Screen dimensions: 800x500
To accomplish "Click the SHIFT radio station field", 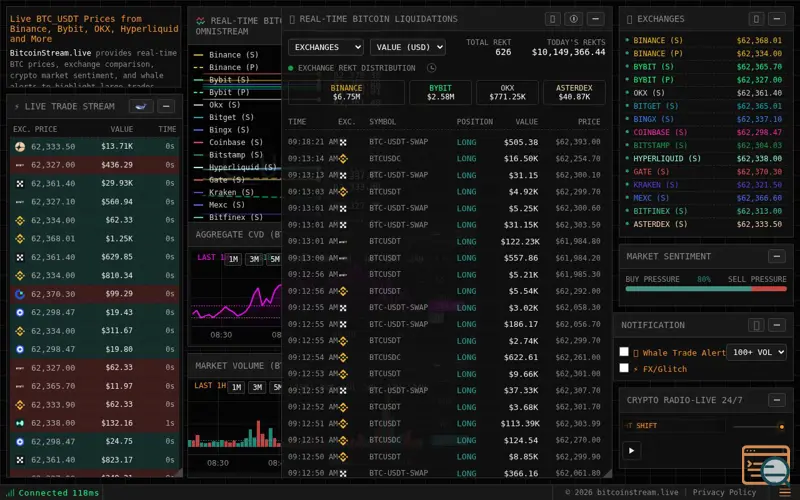I will coord(674,426).
